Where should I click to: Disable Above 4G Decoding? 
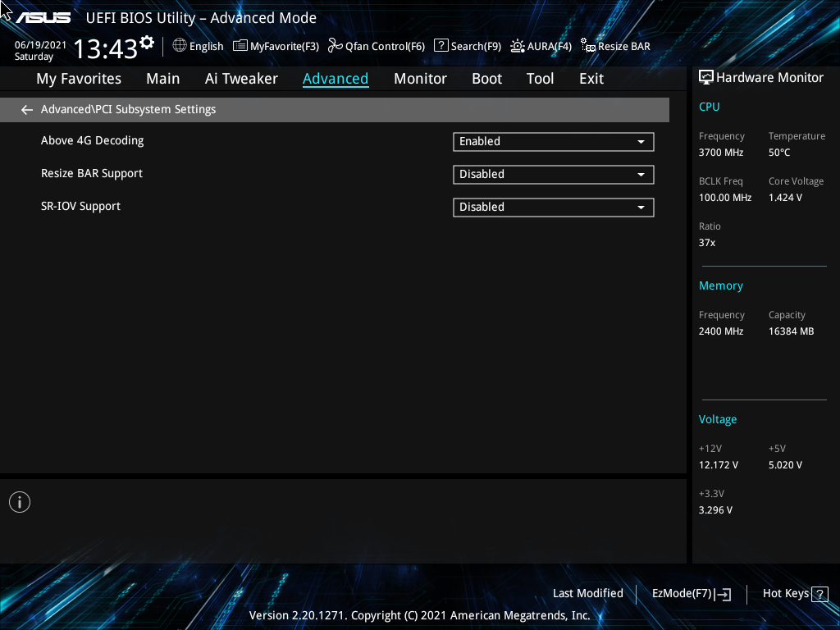553,141
